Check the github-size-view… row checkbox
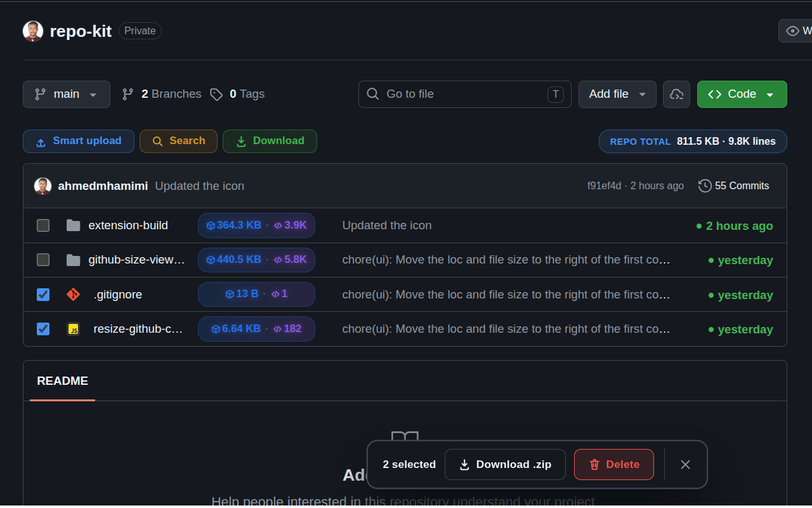812x508 pixels. (x=43, y=260)
